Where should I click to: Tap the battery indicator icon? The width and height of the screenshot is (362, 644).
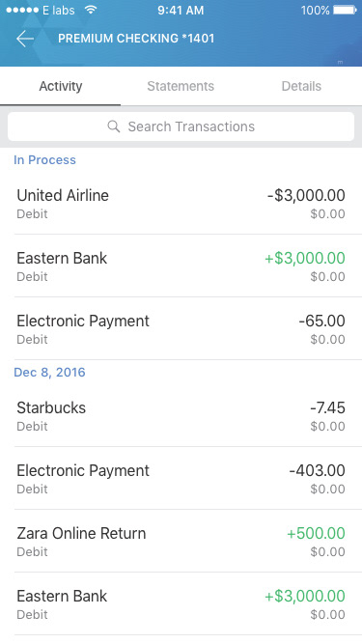coord(345,10)
